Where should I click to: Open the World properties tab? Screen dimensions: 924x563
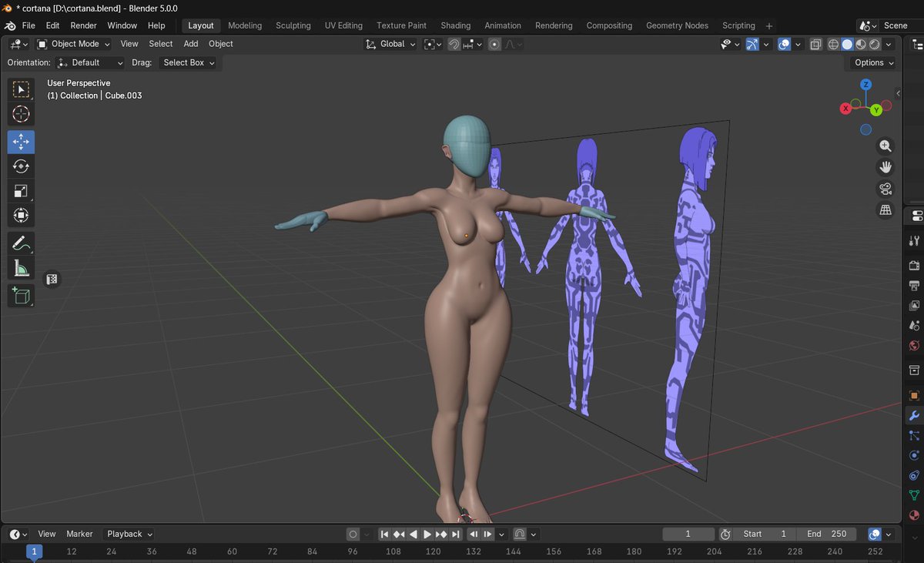(915, 346)
